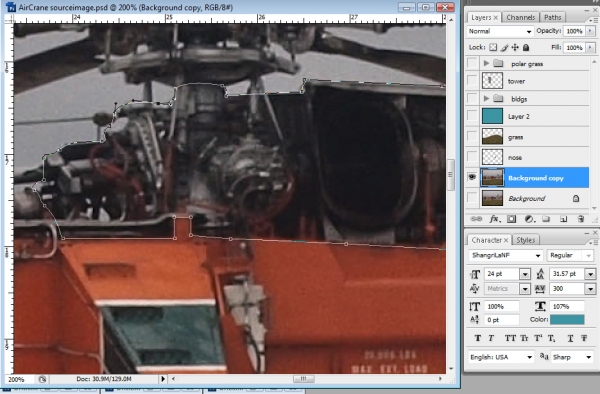Apply Superscript style
Screen dimensions: 600x394
538,338
